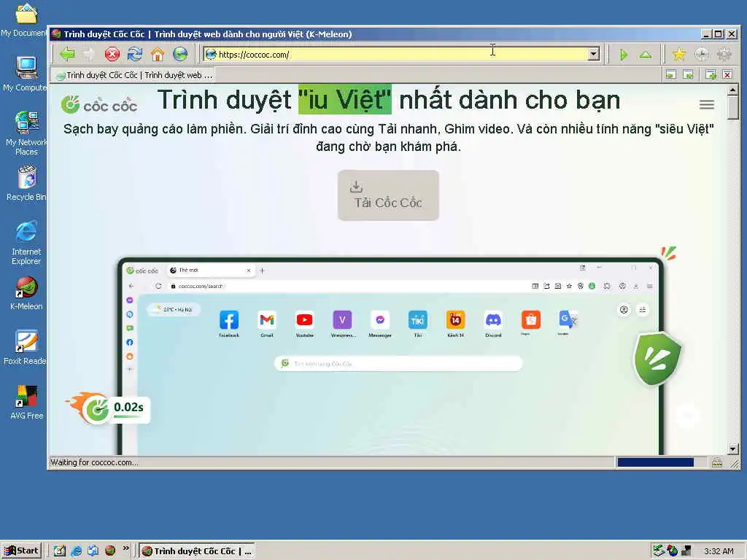The height and width of the screenshot is (560, 747).
Task: Open the AVG Free desktop icon
Action: 26,402
